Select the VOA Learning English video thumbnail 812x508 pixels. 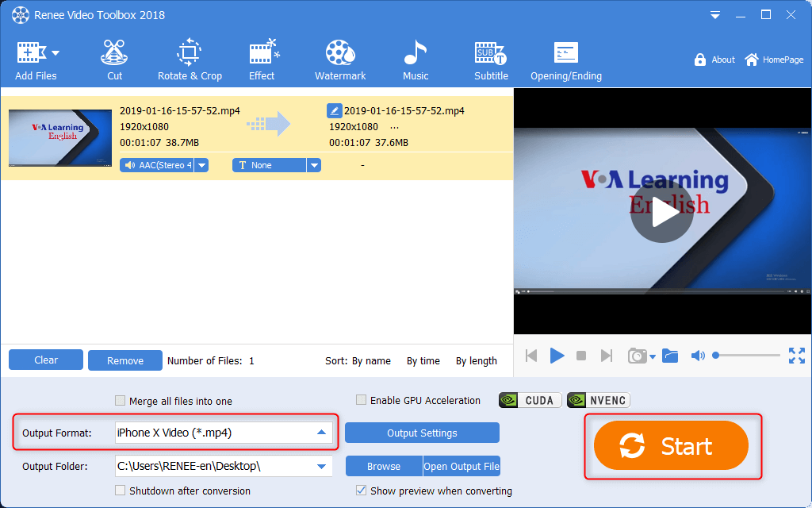pyautogui.click(x=60, y=137)
